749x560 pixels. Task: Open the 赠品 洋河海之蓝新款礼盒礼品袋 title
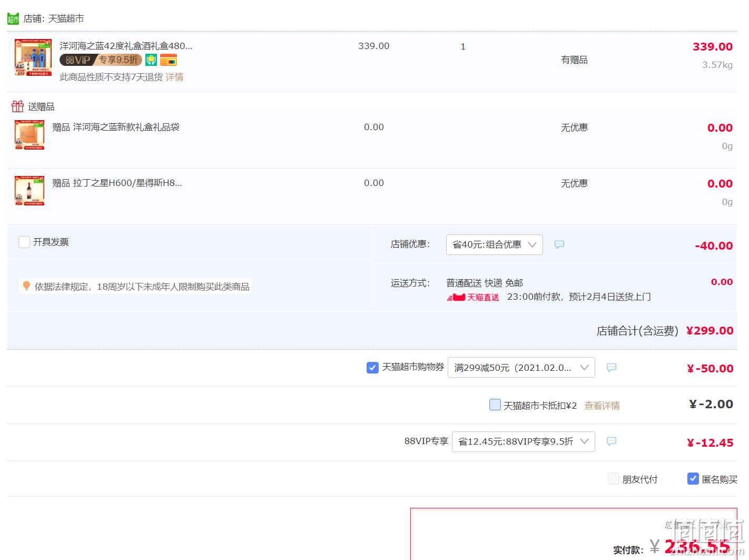116,127
